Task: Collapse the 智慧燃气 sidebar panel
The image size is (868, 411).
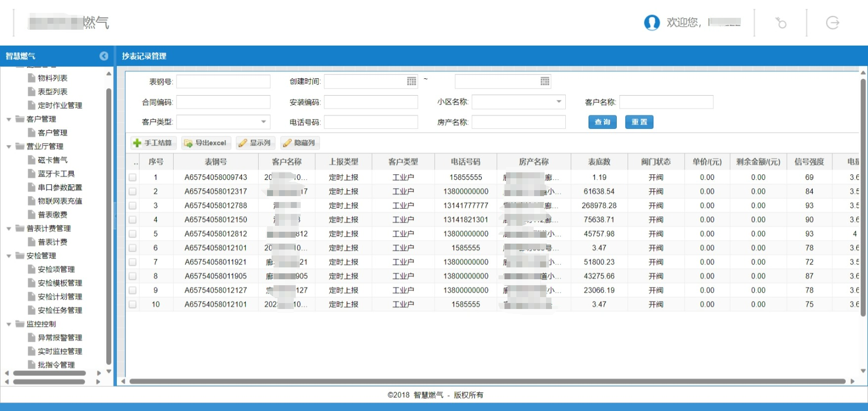Action: pos(104,56)
